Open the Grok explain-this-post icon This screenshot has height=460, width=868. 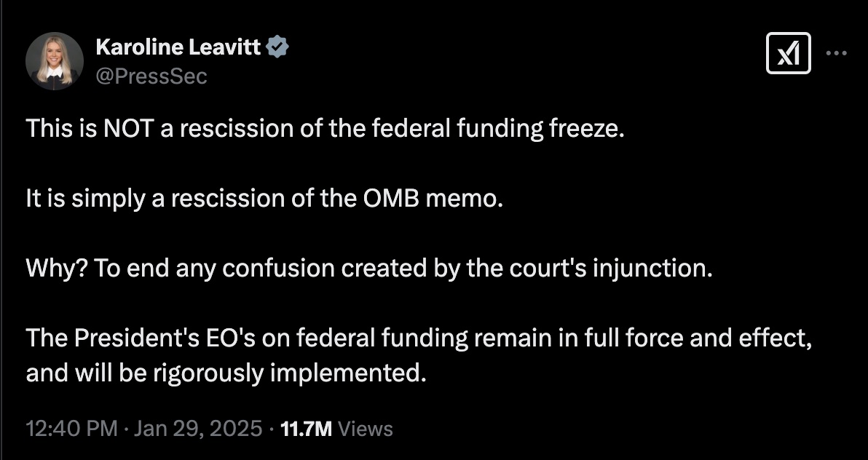(788, 53)
